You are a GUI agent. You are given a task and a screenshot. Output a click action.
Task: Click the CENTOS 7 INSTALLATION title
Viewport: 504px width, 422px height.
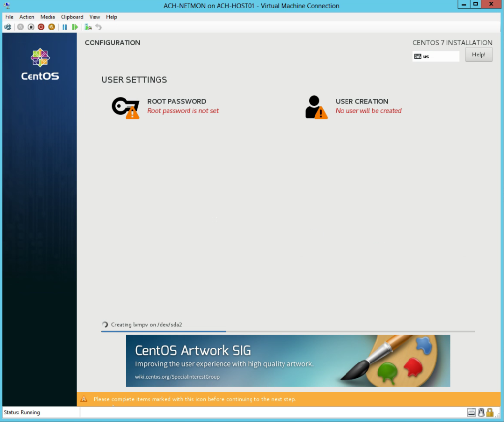pyautogui.click(x=452, y=43)
